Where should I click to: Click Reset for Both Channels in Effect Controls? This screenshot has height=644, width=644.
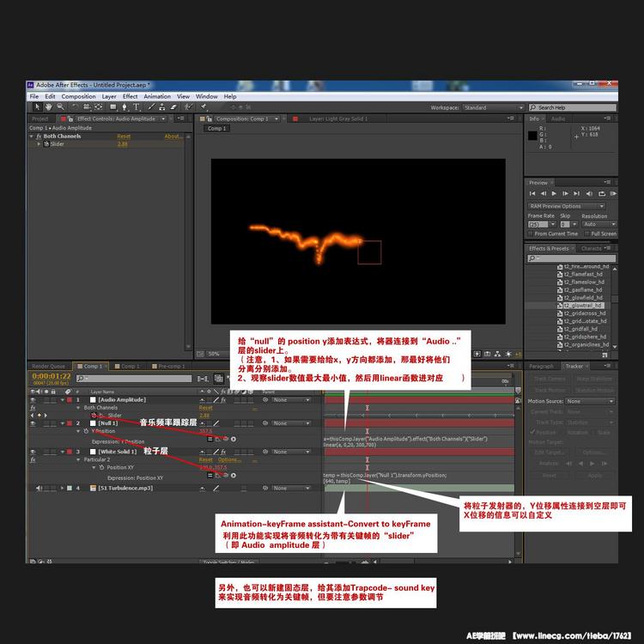click(x=124, y=136)
